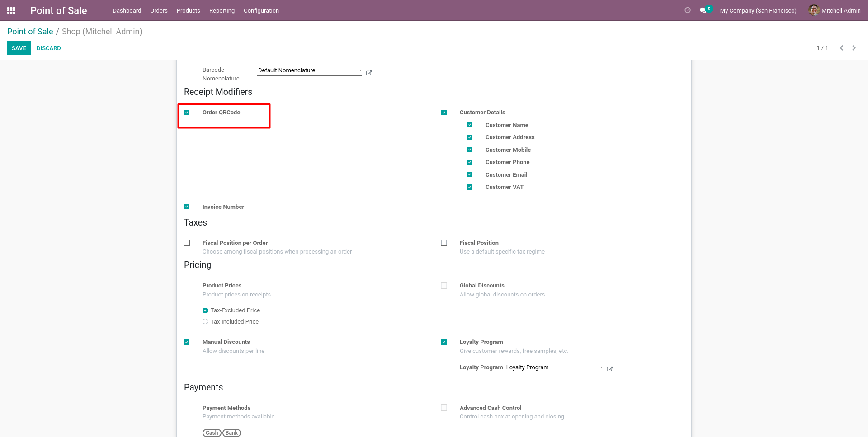Open the Reporting menu
868x437 pixels.
pos(222,10)
